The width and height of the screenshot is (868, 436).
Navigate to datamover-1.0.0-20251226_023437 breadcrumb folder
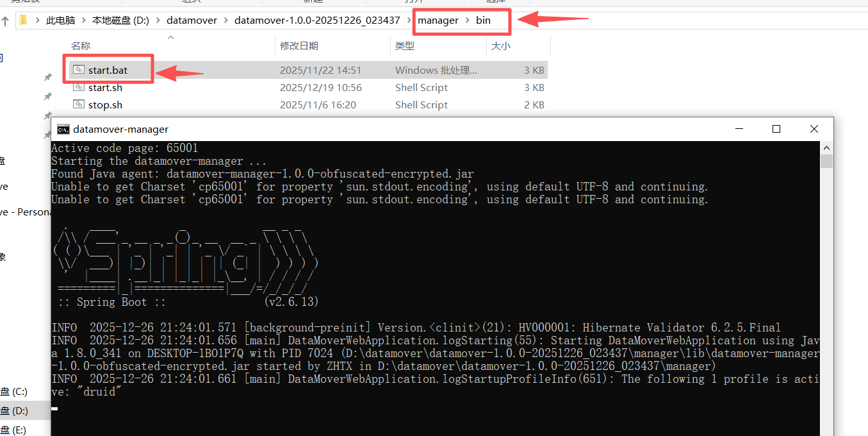(316, 21)
